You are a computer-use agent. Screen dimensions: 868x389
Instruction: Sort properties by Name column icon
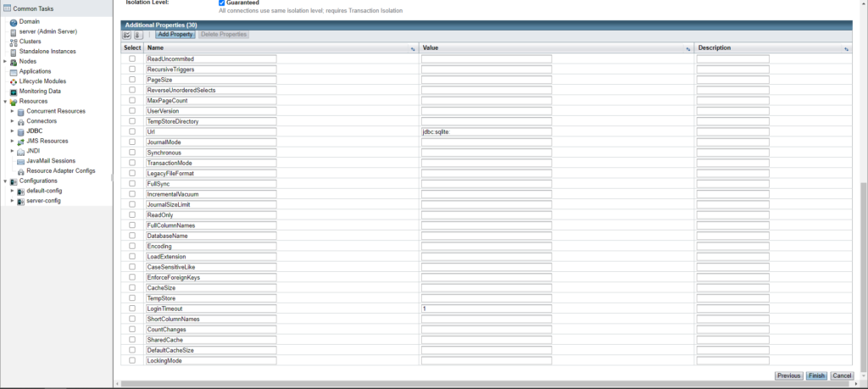tap(413, 48)
